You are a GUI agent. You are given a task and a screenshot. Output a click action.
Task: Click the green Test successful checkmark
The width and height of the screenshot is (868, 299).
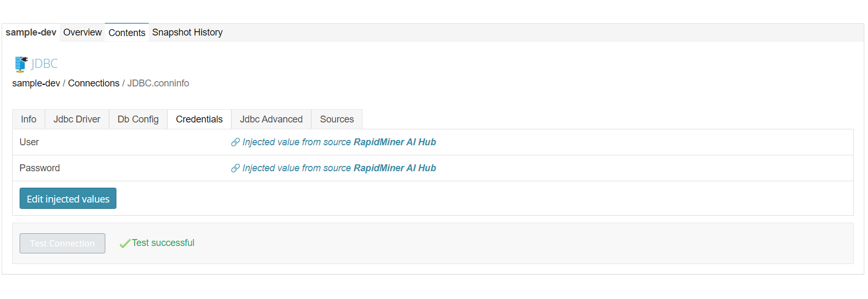pyautogui.click(x=125, y=243)
